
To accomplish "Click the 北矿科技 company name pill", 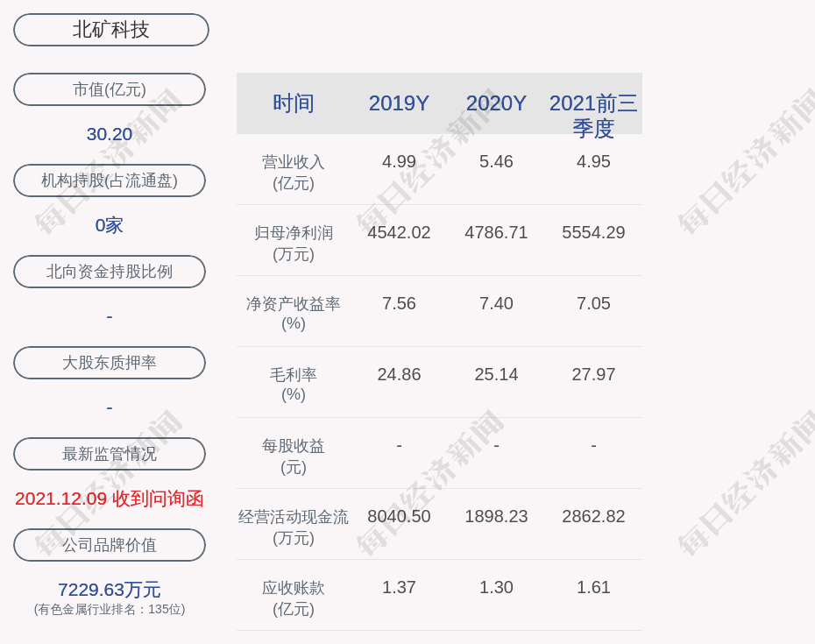I will (111, 30).
